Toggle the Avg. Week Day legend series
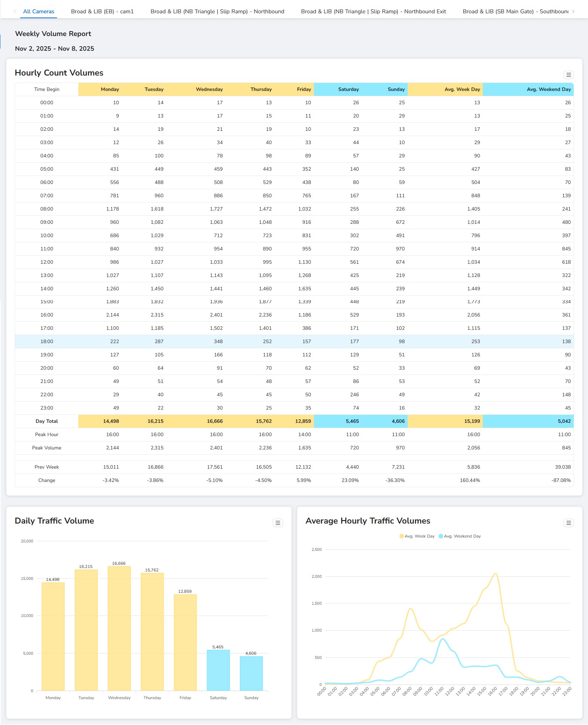 tap(417, 536)
